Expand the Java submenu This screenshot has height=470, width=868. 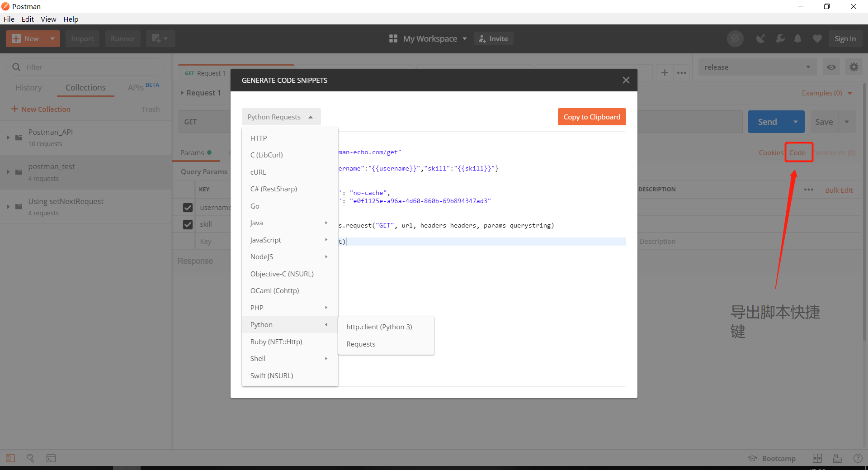point(290,223)
